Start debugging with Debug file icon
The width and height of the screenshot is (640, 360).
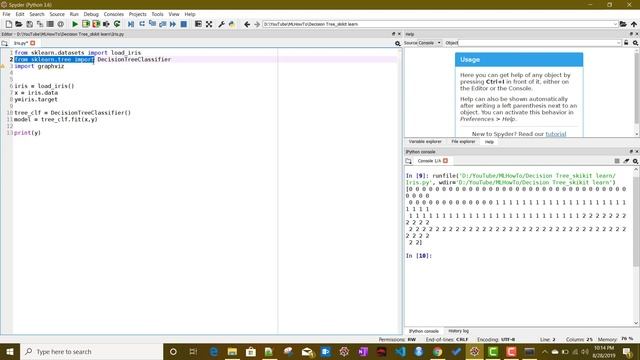131,24
